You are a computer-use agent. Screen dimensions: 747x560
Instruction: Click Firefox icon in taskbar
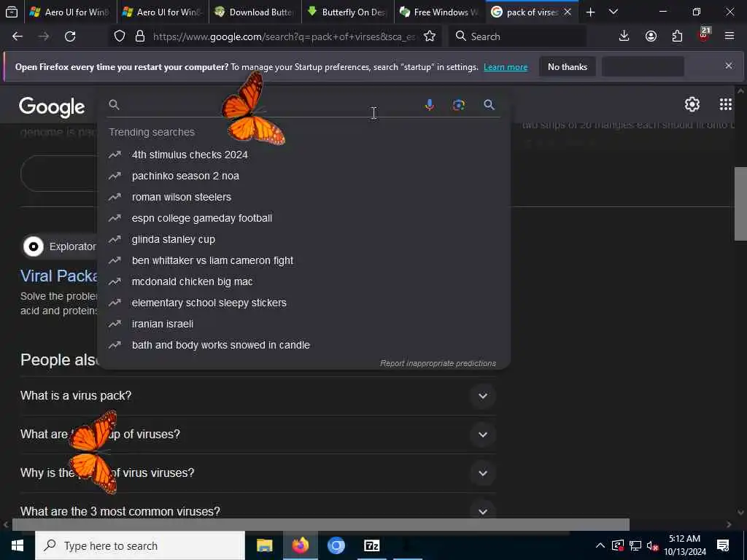coord(301,545)
